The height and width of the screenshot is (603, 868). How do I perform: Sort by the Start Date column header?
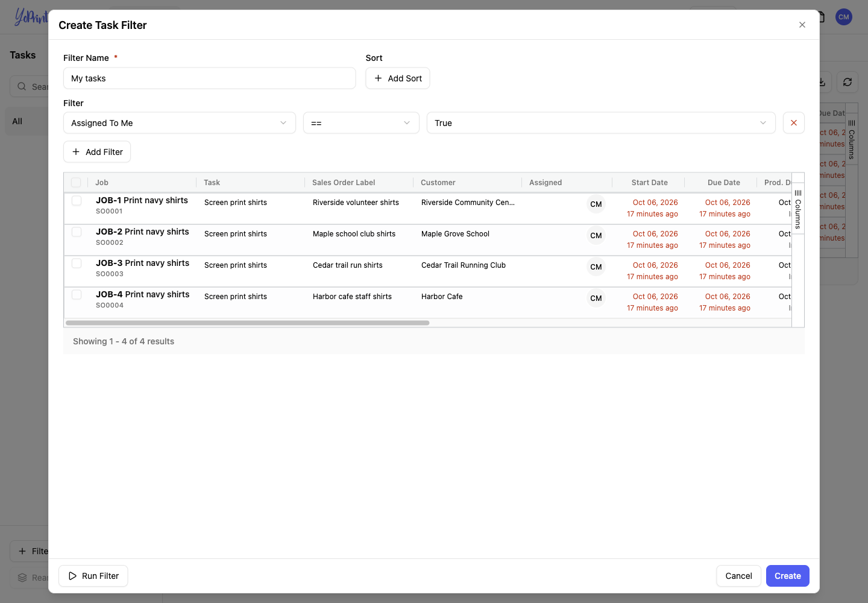point(650,183)
